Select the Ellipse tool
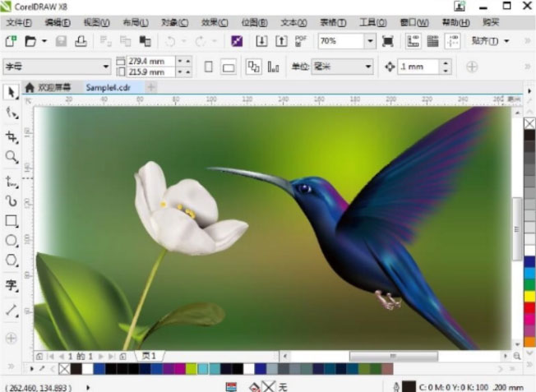The width and height of the screenshot is (536, 392). (12, 241)
